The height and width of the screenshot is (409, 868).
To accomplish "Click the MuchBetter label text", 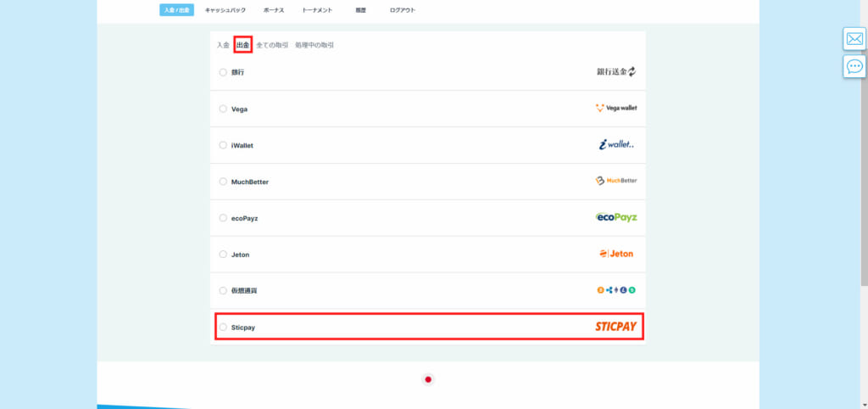I will 250,182.
